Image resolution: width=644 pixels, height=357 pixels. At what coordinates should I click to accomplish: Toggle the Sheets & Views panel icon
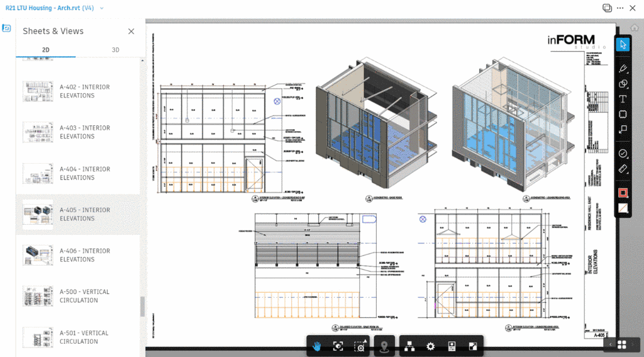click(x=7, y=28)
